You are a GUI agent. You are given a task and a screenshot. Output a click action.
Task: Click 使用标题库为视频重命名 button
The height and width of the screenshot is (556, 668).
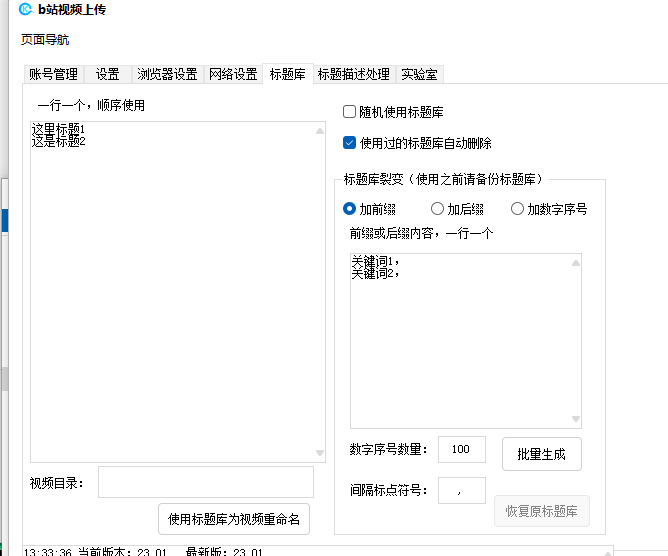[234, 519]
